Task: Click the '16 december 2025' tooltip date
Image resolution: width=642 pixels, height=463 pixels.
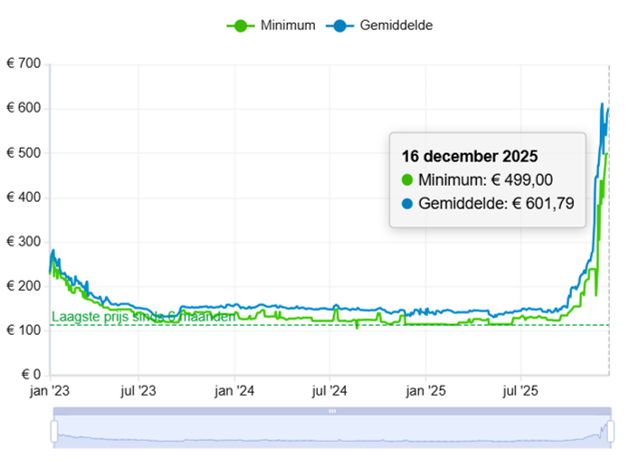Action: [470, 156]
